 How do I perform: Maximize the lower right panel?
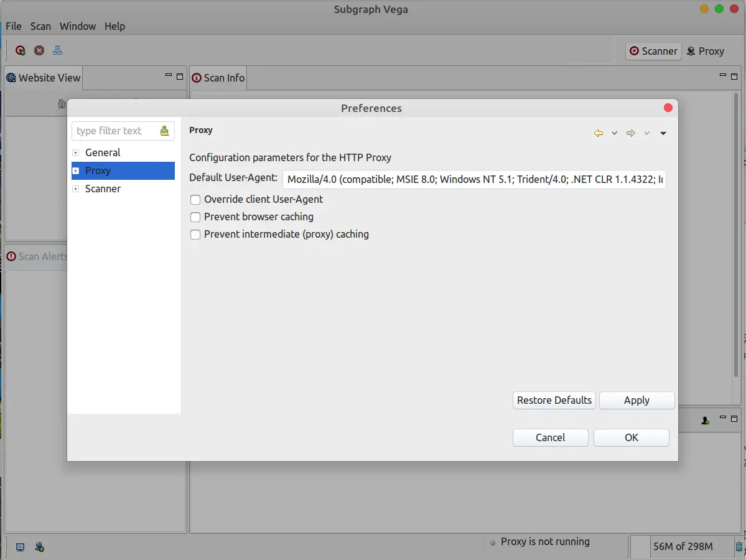734,419
